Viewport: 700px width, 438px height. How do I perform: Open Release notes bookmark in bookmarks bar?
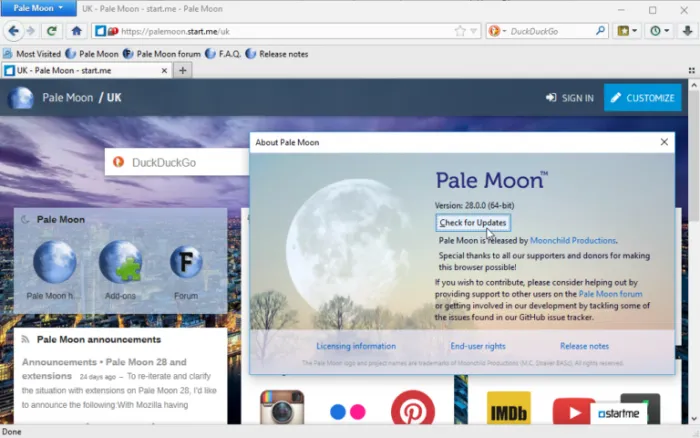pyautogui.click(x=277, y=54)
